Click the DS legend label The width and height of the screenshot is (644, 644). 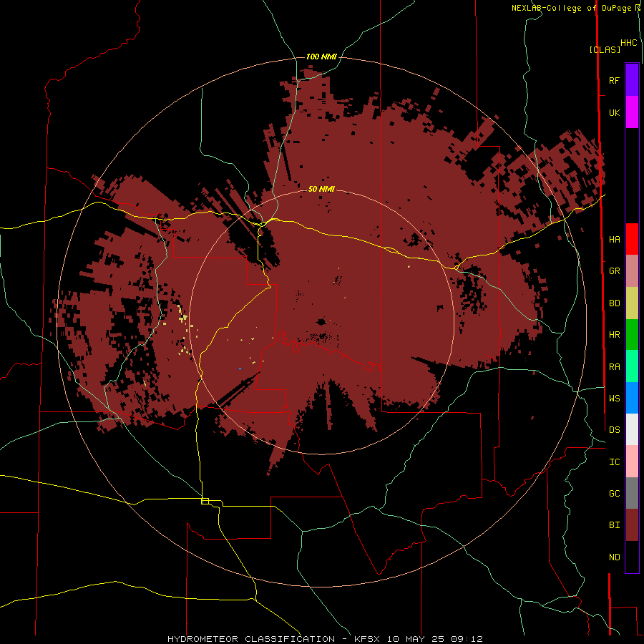pos(614,429)
